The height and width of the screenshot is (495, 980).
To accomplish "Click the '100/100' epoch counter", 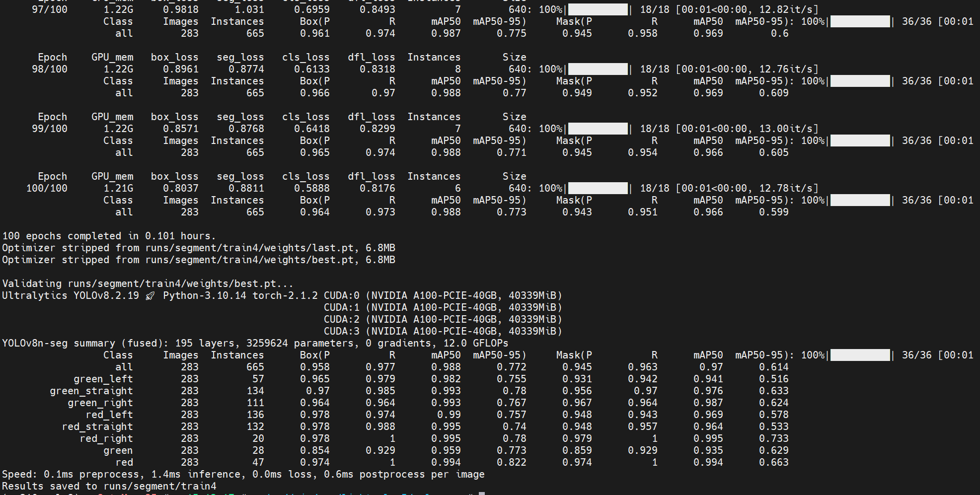I will click(x=47, y=188).
